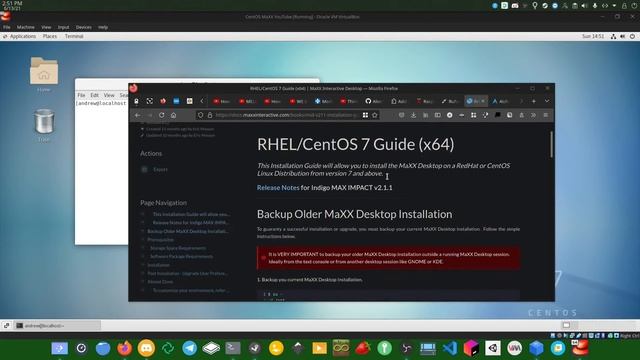Switch to andrew@localhost taskbar window
Image resolution: width=640 pixels, height=360 pixels.
click(x=57, y=325)
